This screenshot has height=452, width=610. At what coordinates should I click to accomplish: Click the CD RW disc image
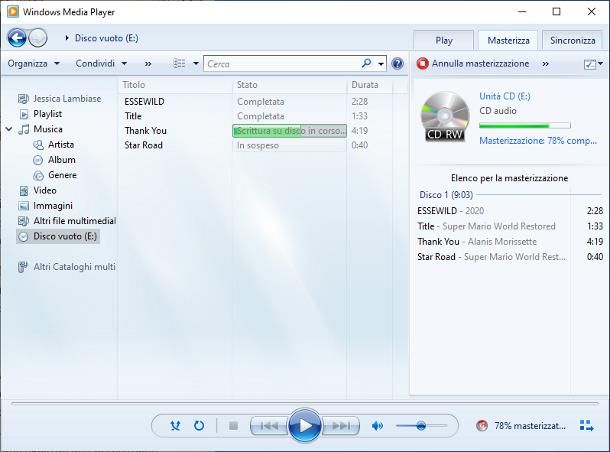(x=445, y=117)
